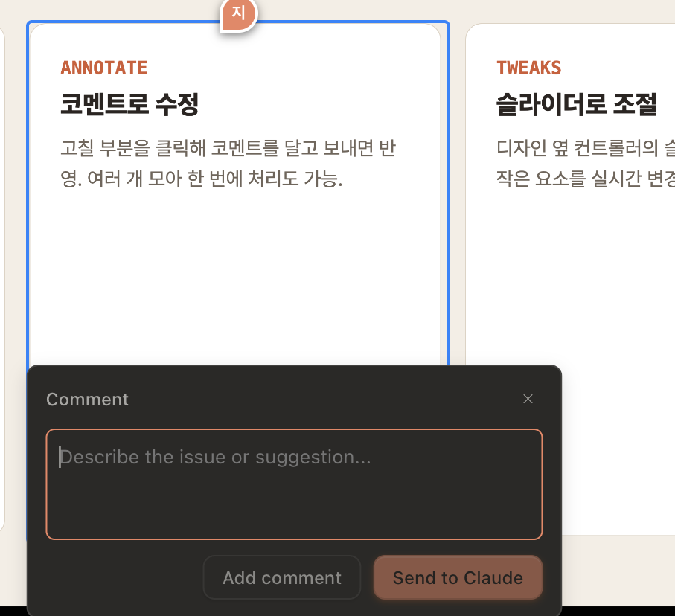Click the heading 슬라이더로 조절
Image resolution: width=675 pixels, height=616 pixels.
[x=577, y=104]
